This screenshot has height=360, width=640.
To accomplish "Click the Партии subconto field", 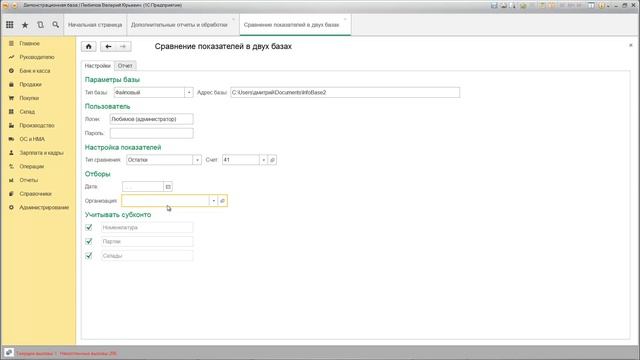I will tap(147, 242).
